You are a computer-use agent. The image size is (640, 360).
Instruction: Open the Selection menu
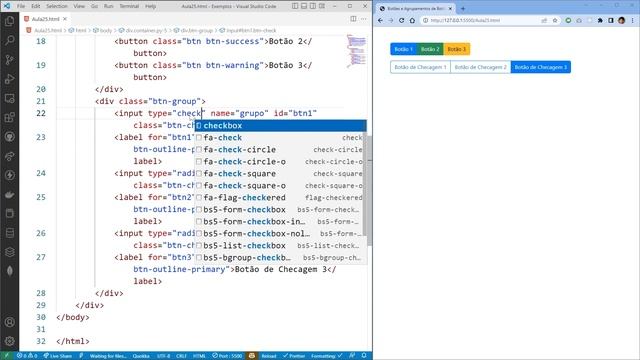click(x=57, y=6)
